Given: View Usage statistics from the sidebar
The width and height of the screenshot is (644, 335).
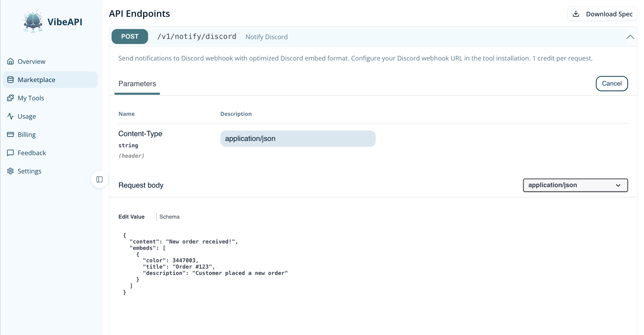Looking at the screenshot, I should [26, 116].
